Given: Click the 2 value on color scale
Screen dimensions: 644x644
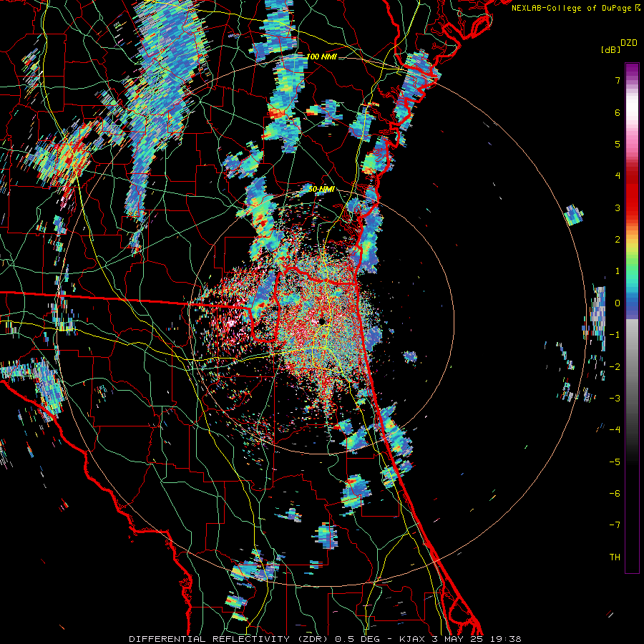Looking at the screenshot, I should coord(618,240).
